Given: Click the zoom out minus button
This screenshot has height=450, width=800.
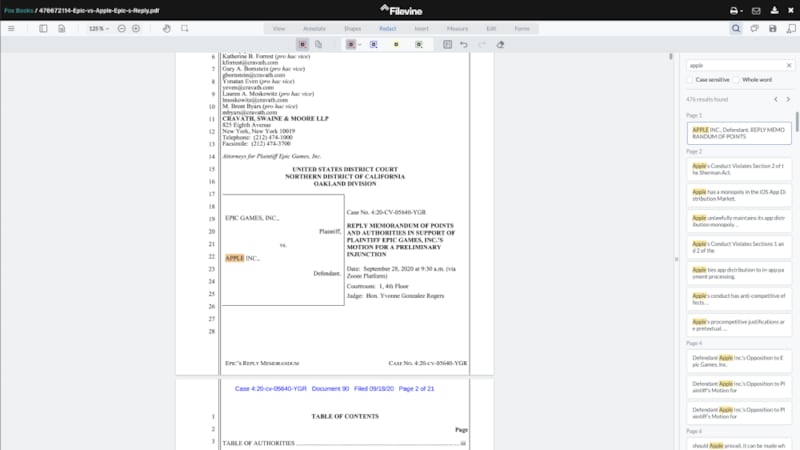Looking at the screenshot, I should click(x=122, y=28).
